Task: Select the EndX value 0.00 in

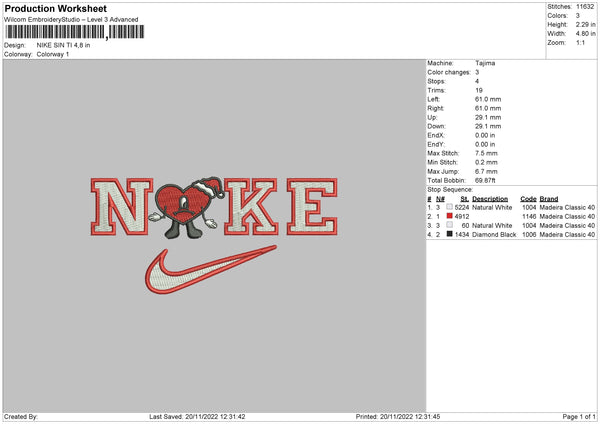Action: (x=485, y=135)
